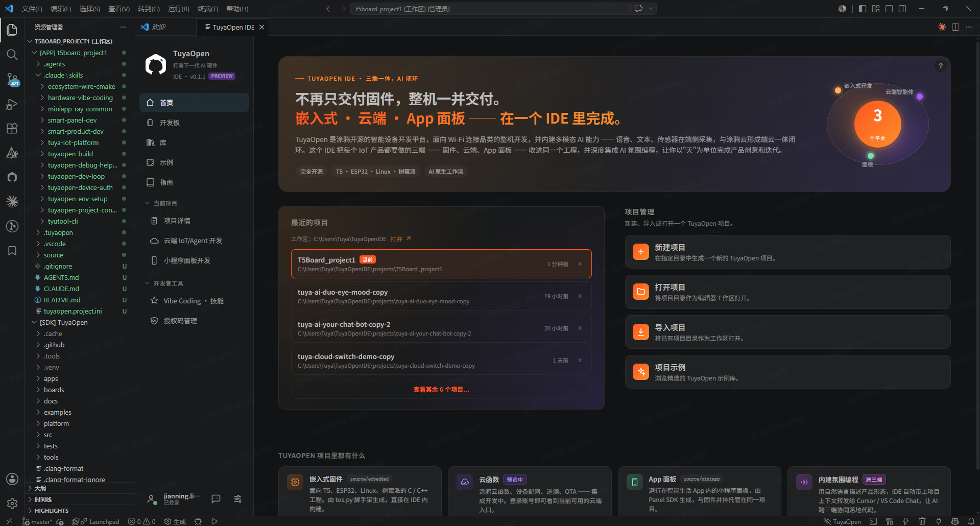
Task: Collapse the 开发者工具 sidebar group
Action: (x=164, y=283)
